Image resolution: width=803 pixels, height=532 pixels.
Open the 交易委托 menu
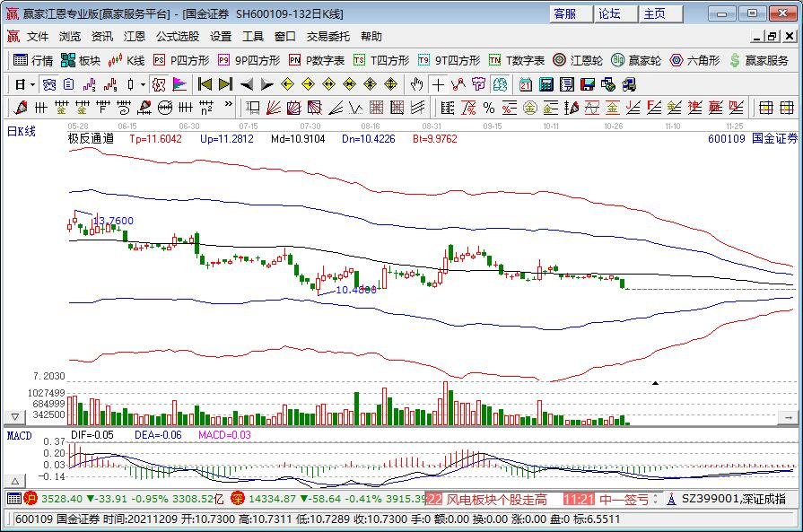[328, 37]
